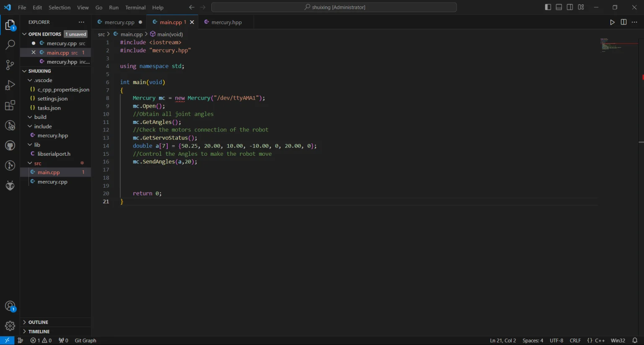The image size is (644, 345).
Task: Click the CRLF line ending indicator
Action: click(575, 340)
